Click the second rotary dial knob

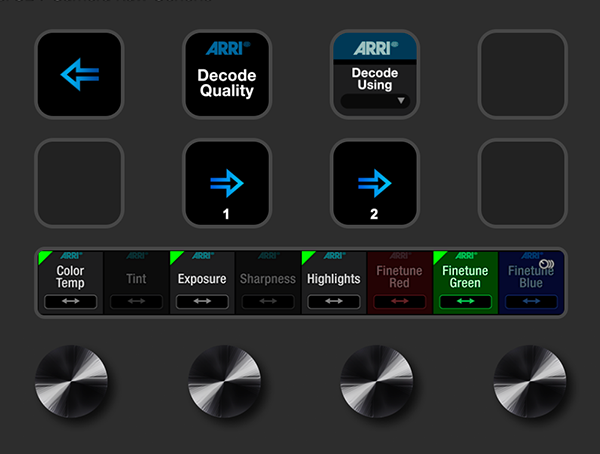pos(224,381)
